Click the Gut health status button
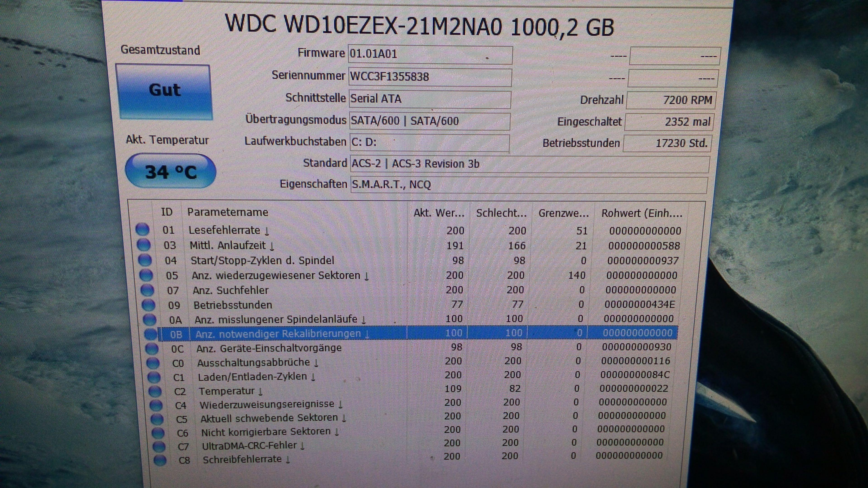Screen dimensions: 868x488 tap(165, 91)
